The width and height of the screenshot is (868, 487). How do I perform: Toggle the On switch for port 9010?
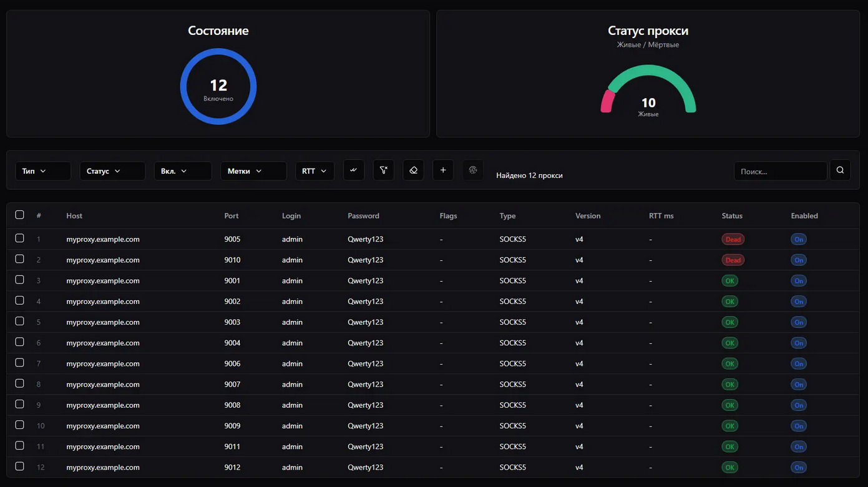tap(798, 260)
